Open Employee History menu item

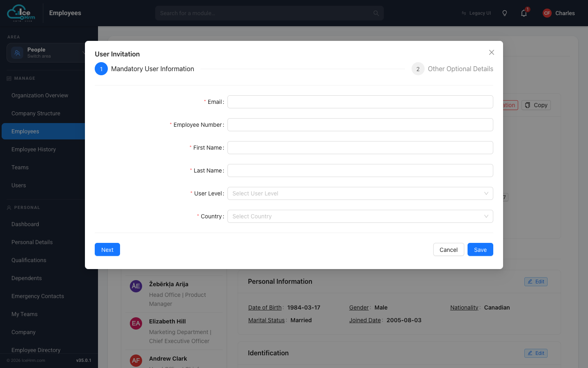click(x=33, y=149)
